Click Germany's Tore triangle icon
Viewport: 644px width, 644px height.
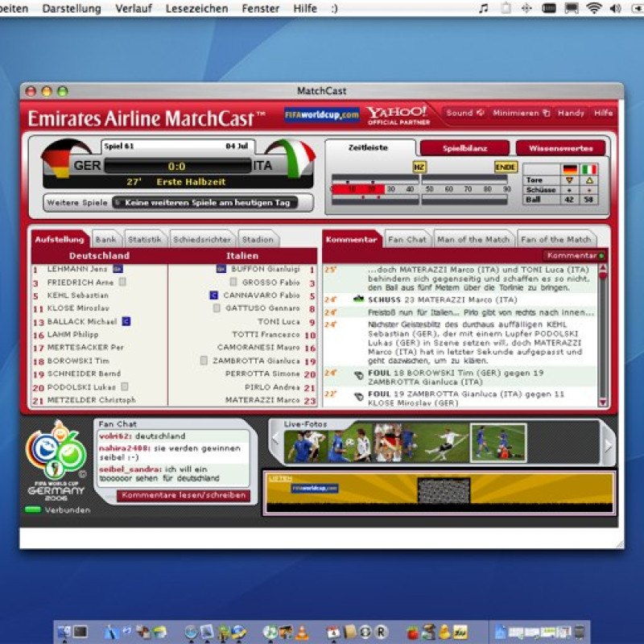pos(569,180)
